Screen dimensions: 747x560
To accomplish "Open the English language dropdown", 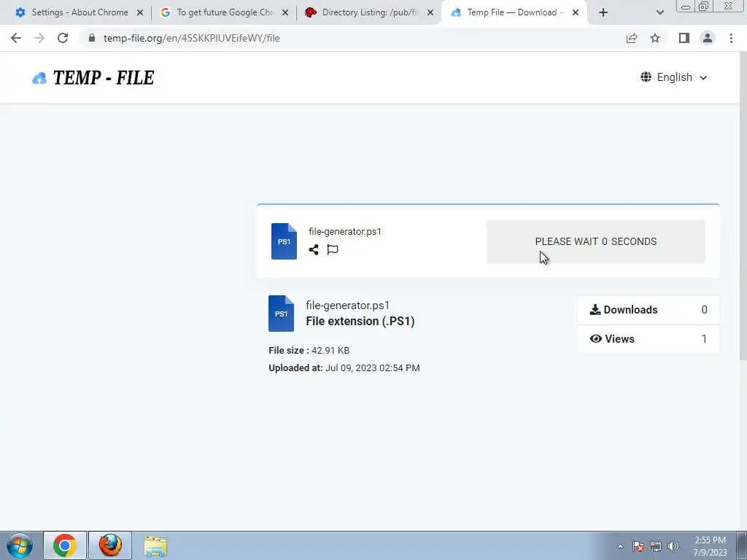I will click(x=673, y=77).
